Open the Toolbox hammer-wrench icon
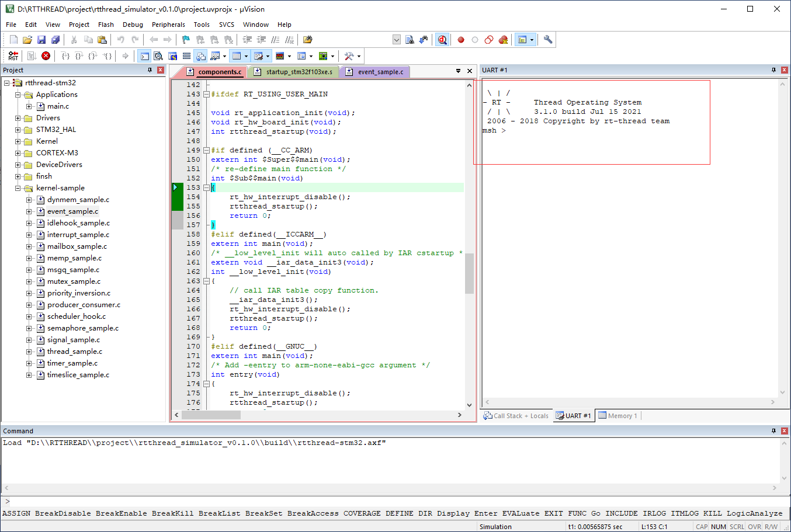This screenshot has height=532, width=791. (x=349, y=56)
